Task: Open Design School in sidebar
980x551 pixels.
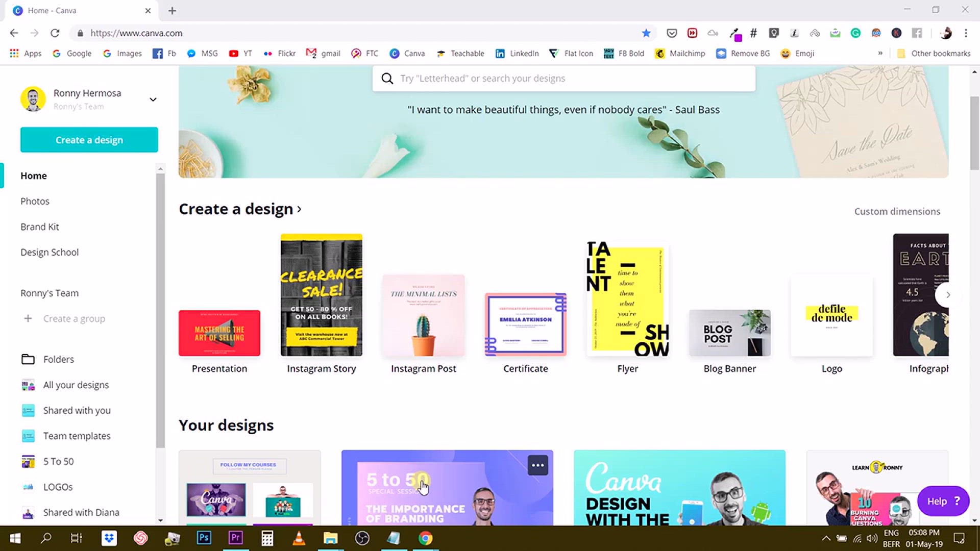Action: 50,252
